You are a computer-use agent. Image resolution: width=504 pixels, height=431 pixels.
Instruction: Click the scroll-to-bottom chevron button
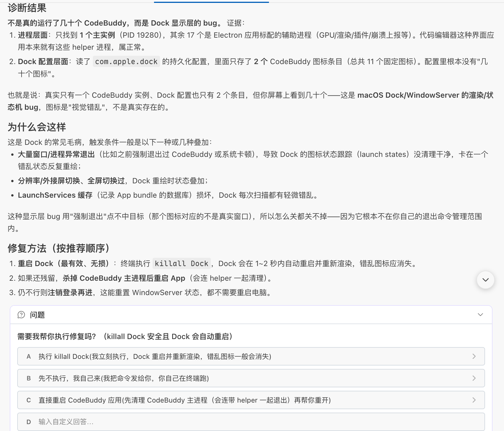[x=485, y=280]
